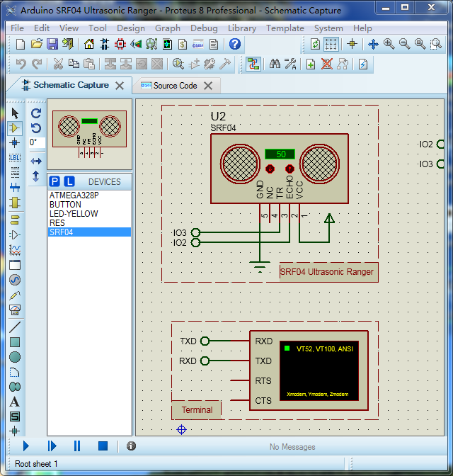
Task: Select the Wire Label LBL tool
Action: 15,158
